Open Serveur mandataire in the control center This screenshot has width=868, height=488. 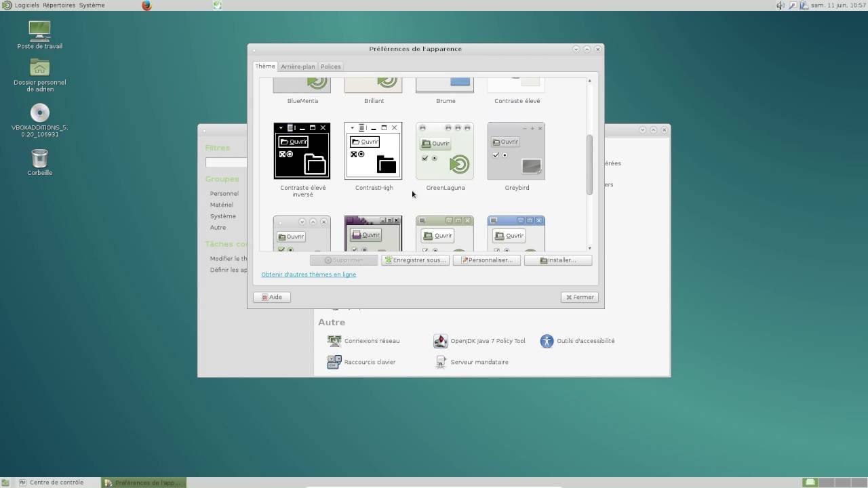tap(471, 362)
